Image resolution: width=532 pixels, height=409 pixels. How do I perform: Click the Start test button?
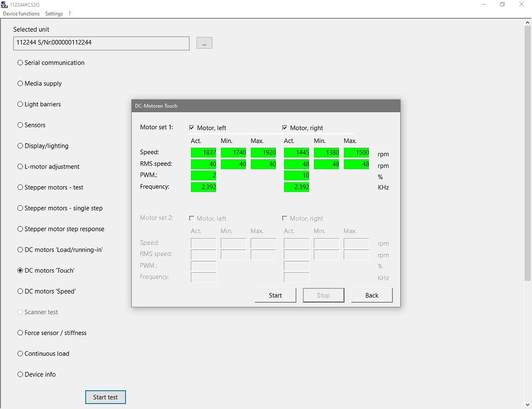point(105,397)
